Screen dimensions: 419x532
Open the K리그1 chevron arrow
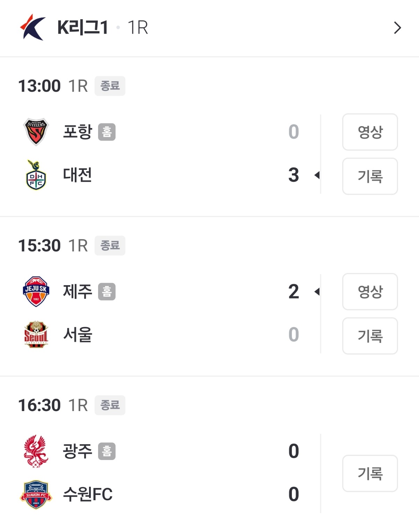397,28
